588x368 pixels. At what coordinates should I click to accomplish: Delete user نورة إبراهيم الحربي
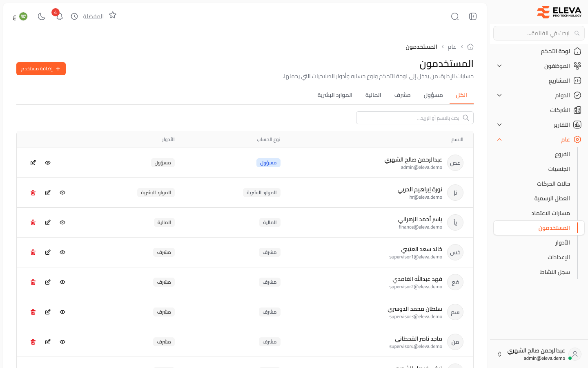(x=33, y=193)
